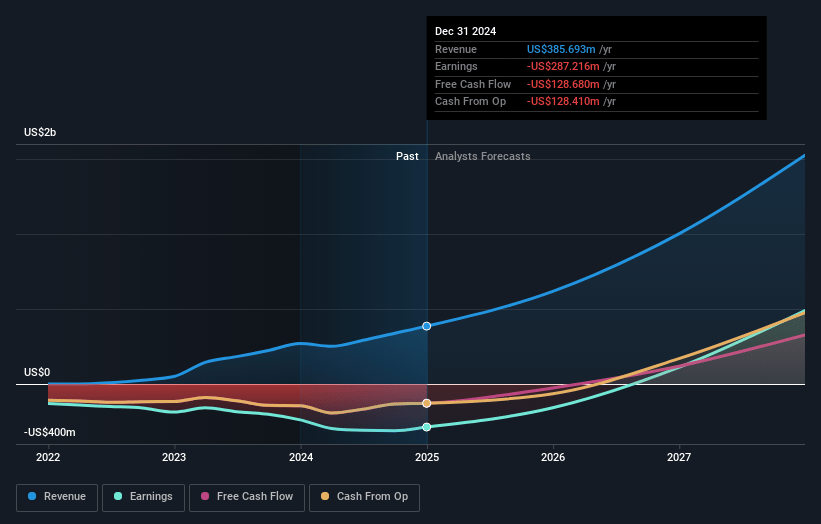Click the 2023 x-axis label
This screenshot has height=524, width=821.
pos(174,458)
